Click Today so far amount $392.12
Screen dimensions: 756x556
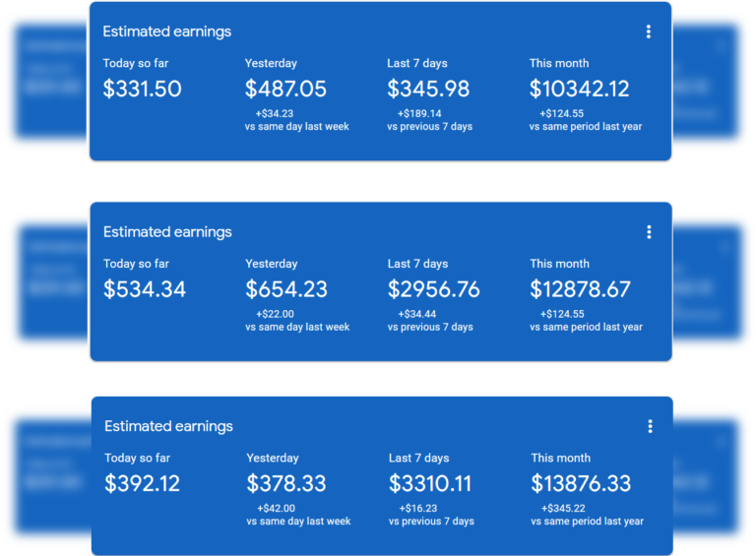click(142, 484)
